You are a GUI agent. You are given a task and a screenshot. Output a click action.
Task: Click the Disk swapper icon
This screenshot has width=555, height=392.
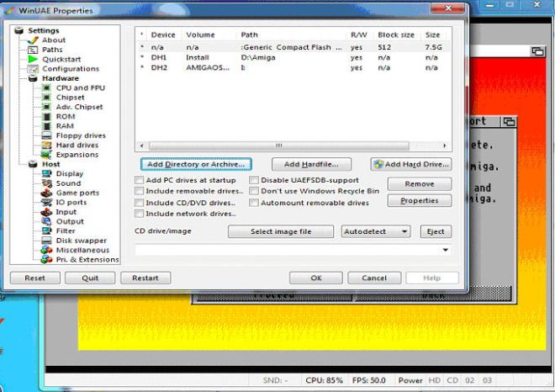[46, 241]
